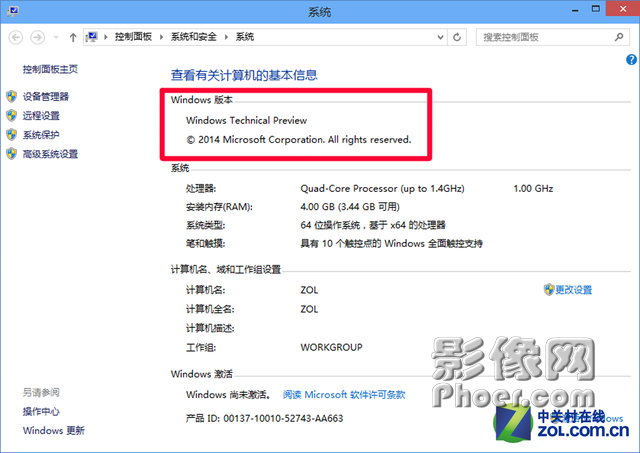Image resolution: width=640 pixels, height=453 pixels.
Task: Expand arrow after 控制面板 breadcrumb
Action: pos(162,37)
